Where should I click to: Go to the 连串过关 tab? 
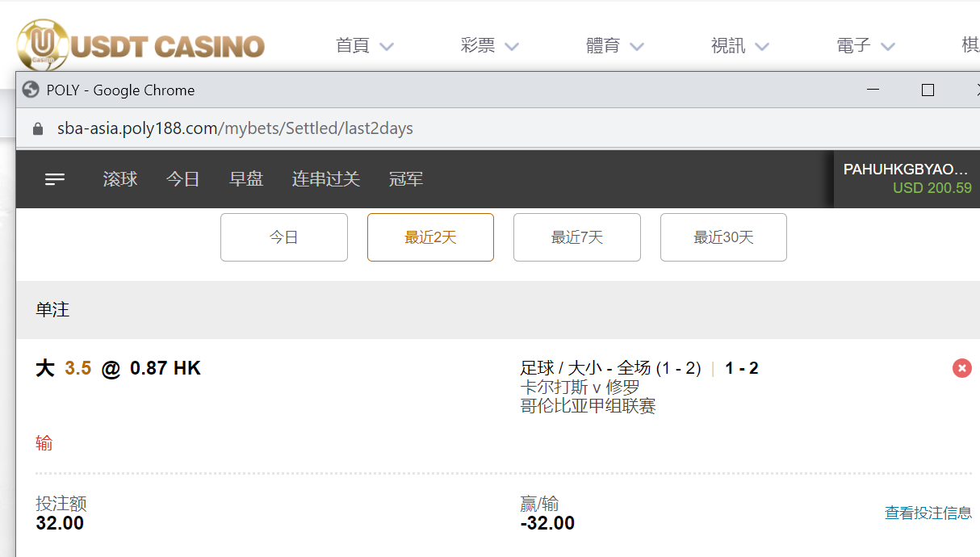(x=326, y=179)
